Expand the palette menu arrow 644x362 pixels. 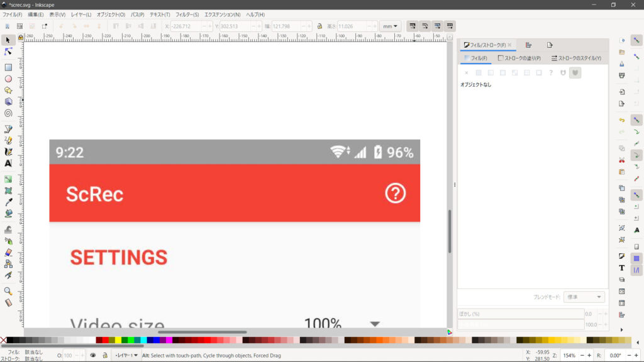coord(638,342)
